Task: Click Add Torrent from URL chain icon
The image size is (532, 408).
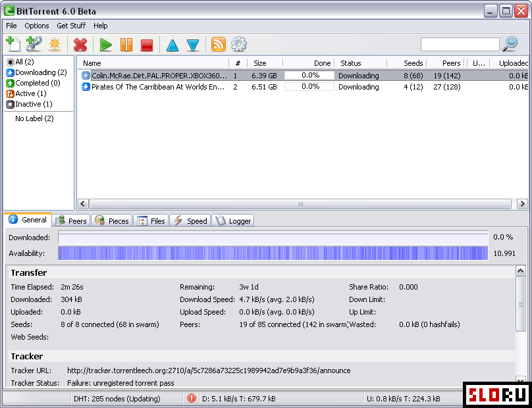Action: pos(34,45)
